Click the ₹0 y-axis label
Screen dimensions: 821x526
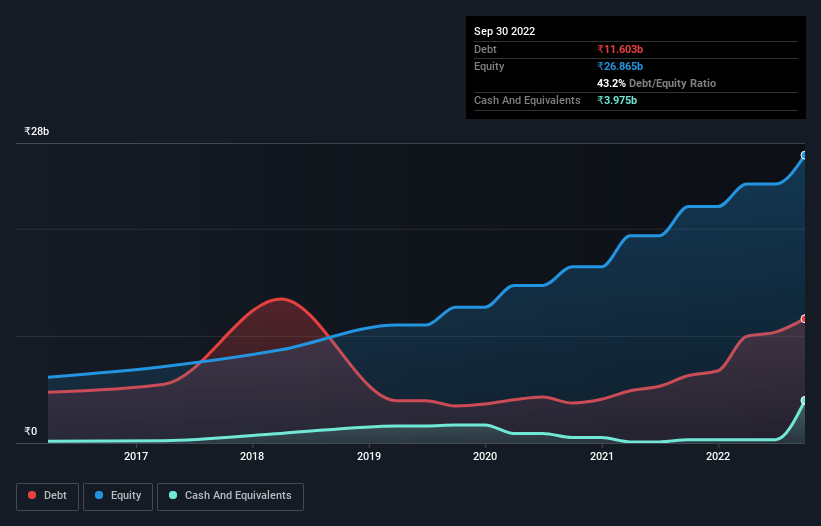30,431
